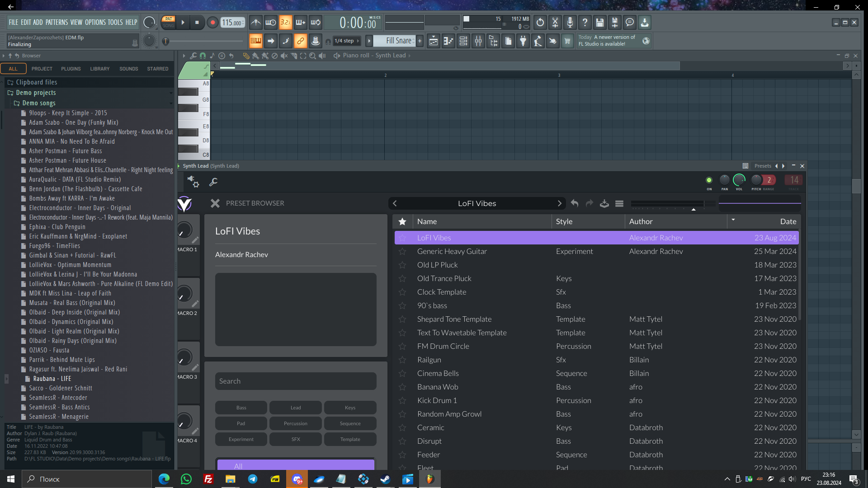Open the Playlist view icon
The image size is (868, 488).
coord(434,41)
